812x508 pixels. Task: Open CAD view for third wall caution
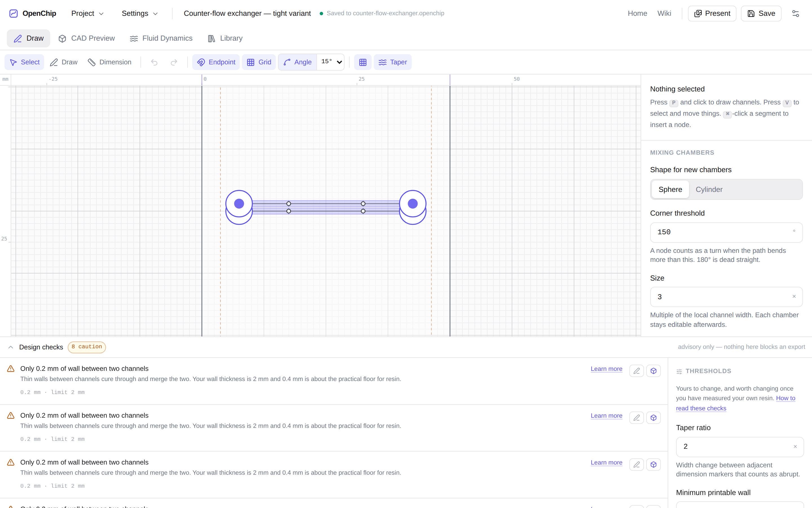[653, 465]
